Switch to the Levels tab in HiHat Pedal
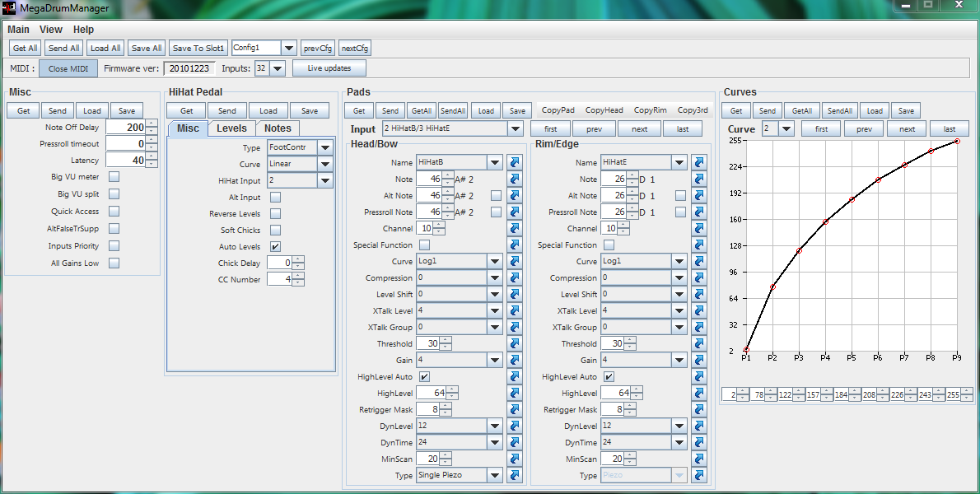Image resolution: width=980 pixels, height=494 pixels. tap(231, 128)
